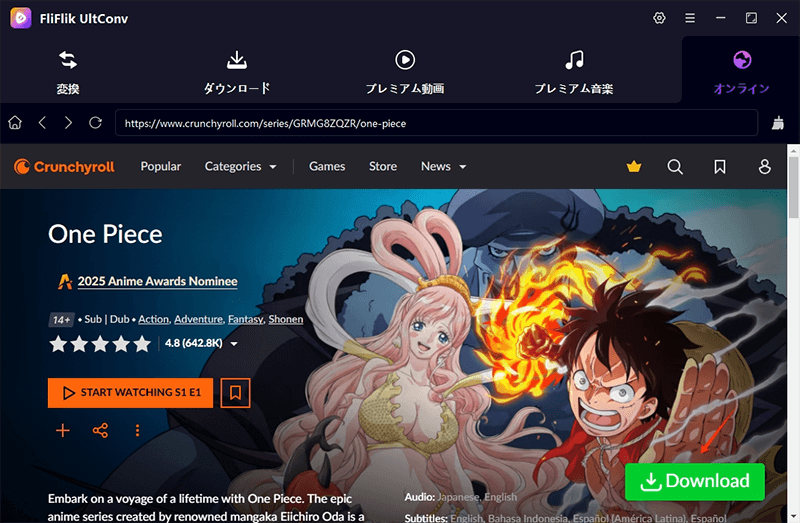Image resolution: width=800 pixels, height=523 pixels.
Task: Click the series description text
Action: click(206, 507)
